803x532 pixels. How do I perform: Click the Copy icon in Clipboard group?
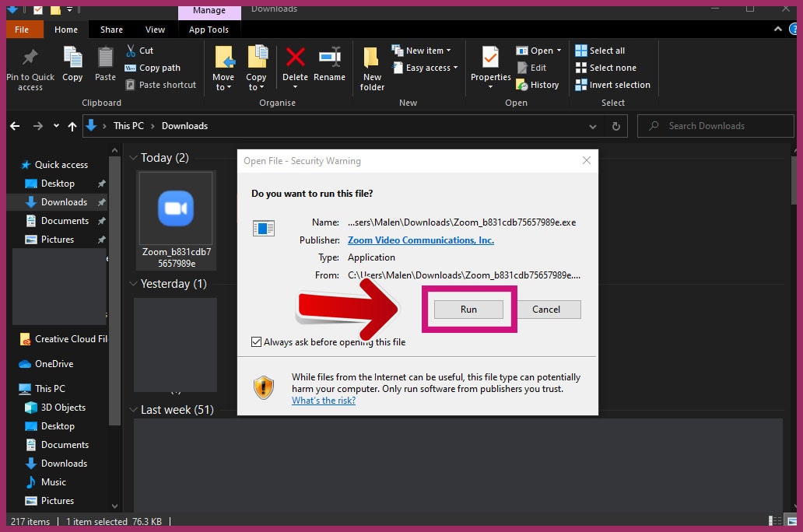pyautogui.click(x=72, y=57)
